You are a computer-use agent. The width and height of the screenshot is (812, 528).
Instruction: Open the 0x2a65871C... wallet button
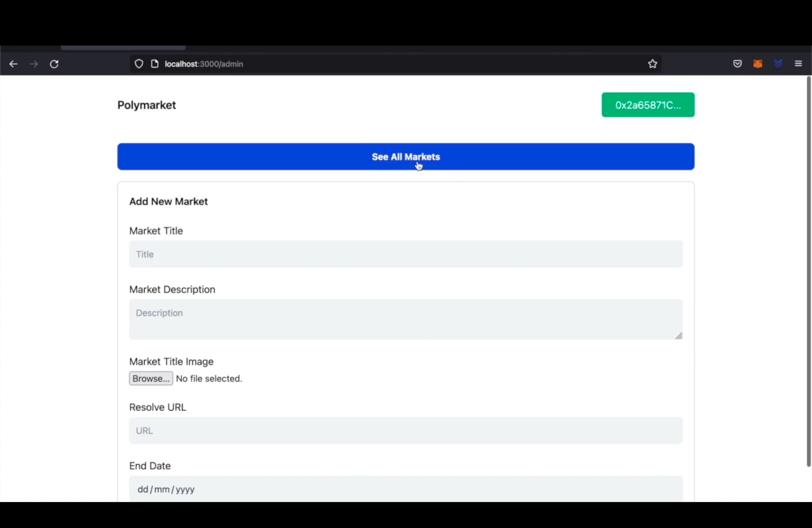pos(648,105)
